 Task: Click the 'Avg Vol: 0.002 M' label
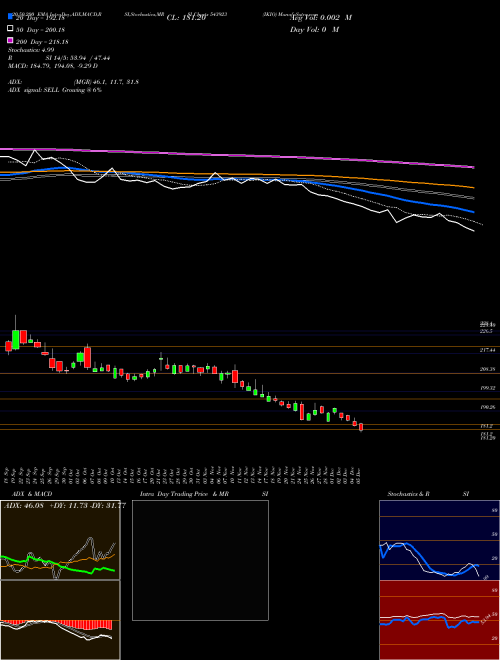click(x=321, y=18)
